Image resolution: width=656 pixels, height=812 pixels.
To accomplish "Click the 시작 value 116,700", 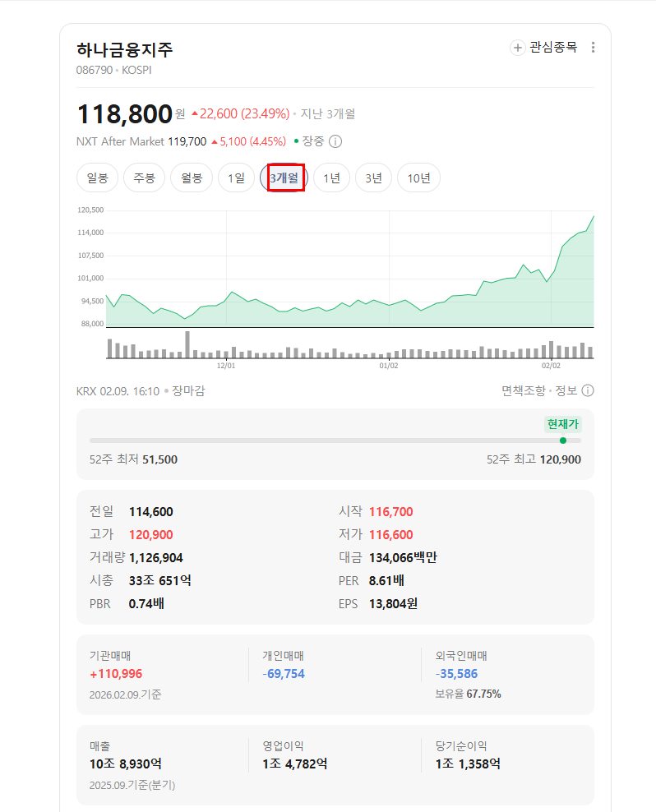I will (390, 512).
